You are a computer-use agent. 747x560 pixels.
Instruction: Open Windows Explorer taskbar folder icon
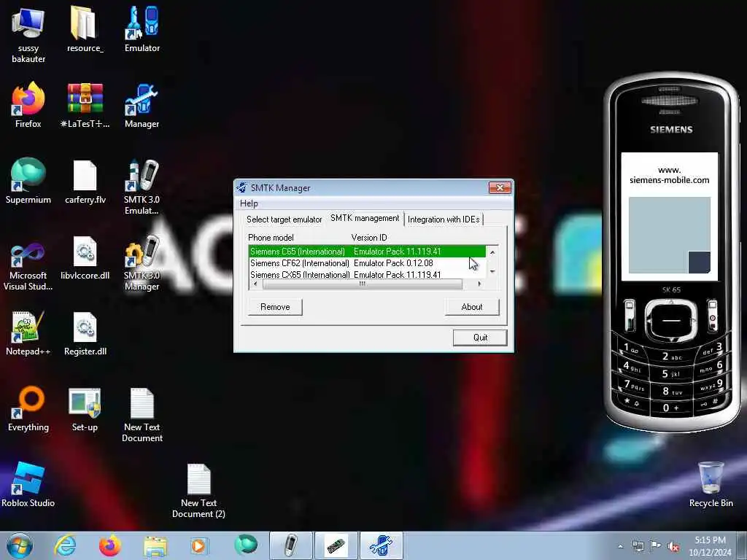[155, 545]
